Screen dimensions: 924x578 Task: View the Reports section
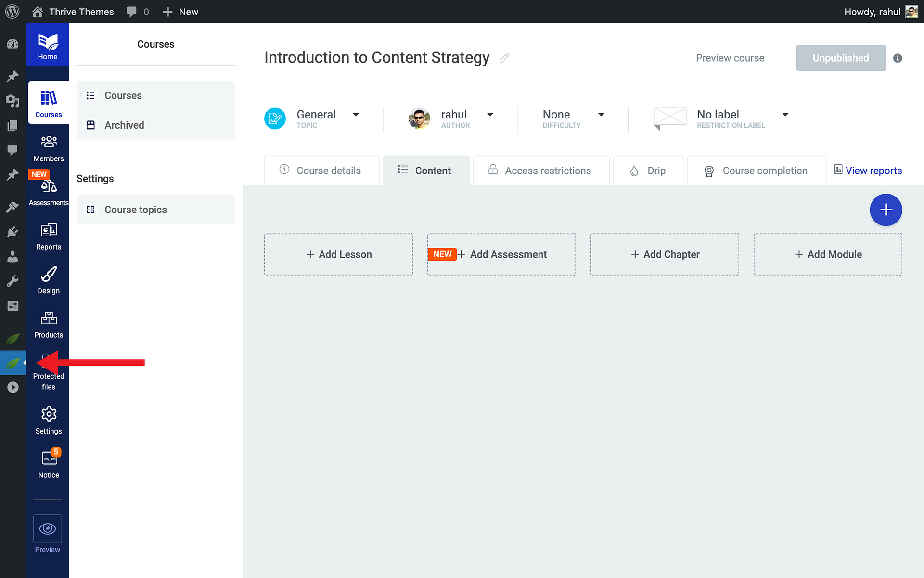click(48, 235)
